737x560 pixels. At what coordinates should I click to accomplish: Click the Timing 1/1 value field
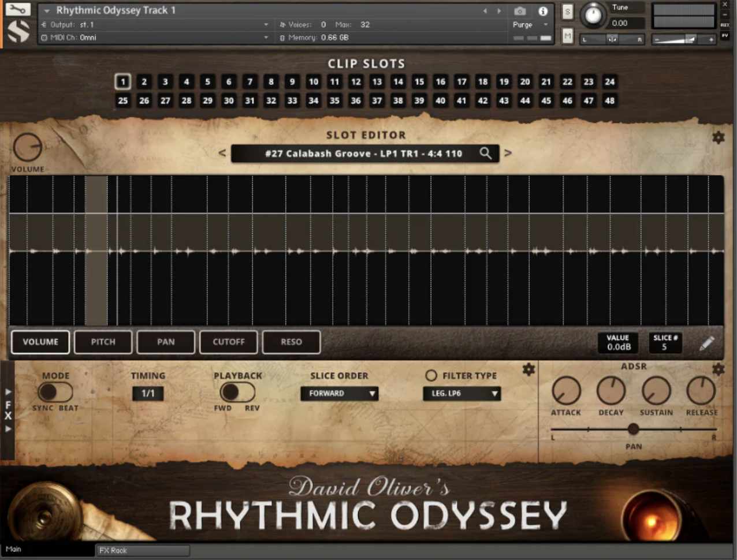[148, 394]
